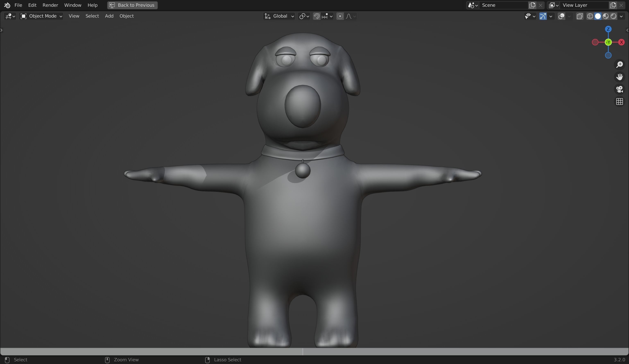629x364 pixels.
Task: Click the X axis on navigation gizmo
Action: (621, 42)
